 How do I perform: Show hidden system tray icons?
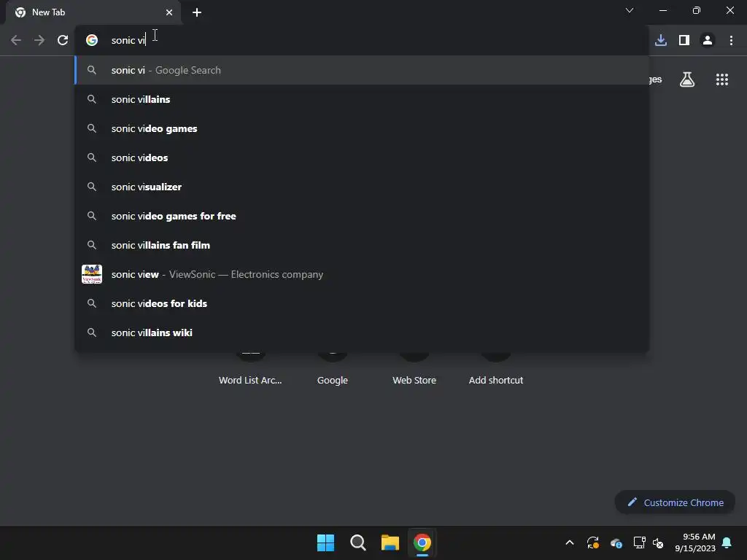(x=569, y=542)
